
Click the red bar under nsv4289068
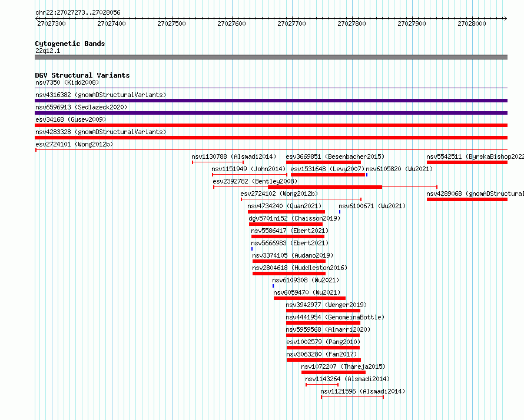[467, 199]
